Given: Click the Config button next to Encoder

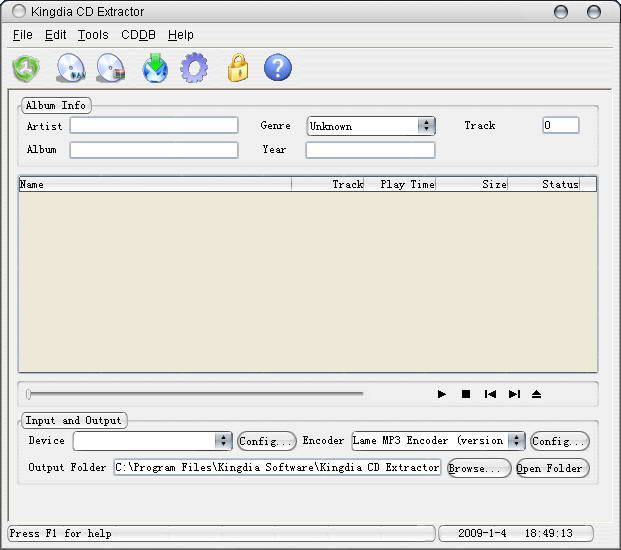Looking at the screenshot, I should (560, 441).
